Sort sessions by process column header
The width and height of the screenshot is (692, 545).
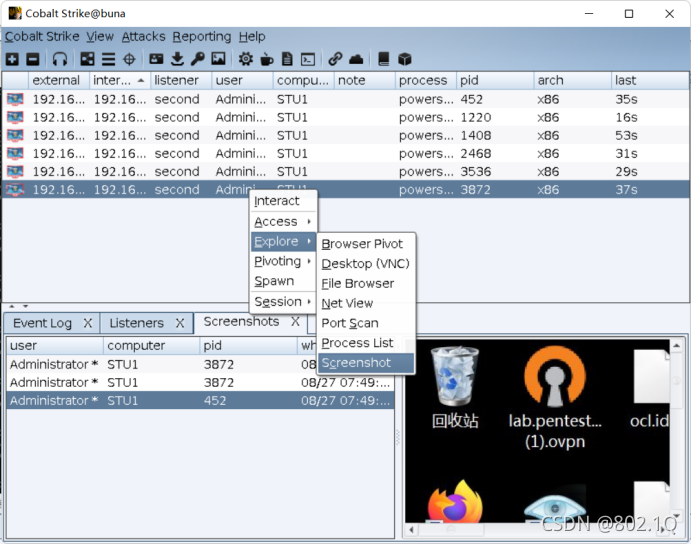(x=426, y=80)
